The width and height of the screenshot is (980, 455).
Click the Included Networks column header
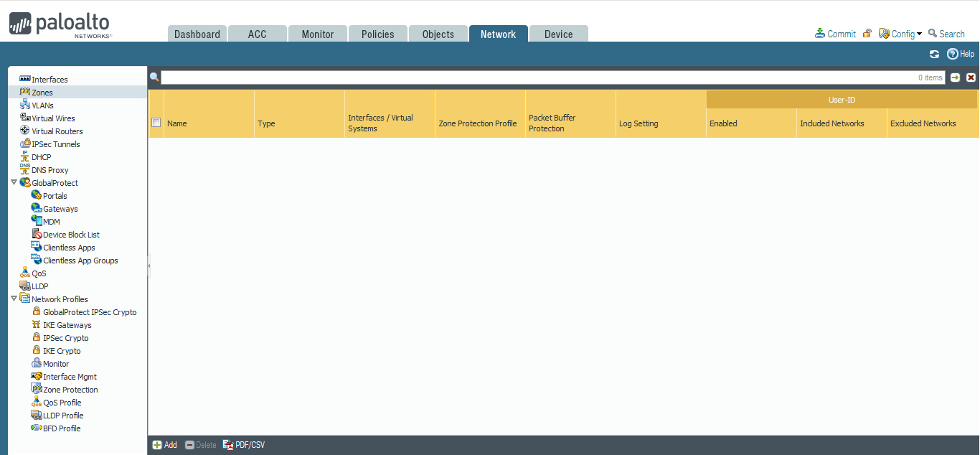pyautogui.click(x=842, y=123)
